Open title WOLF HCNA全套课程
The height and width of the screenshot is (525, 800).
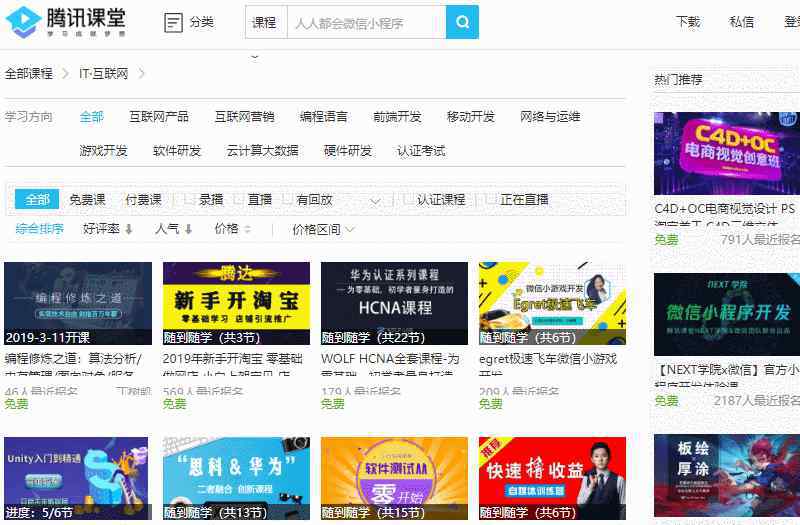click(390, 359)
